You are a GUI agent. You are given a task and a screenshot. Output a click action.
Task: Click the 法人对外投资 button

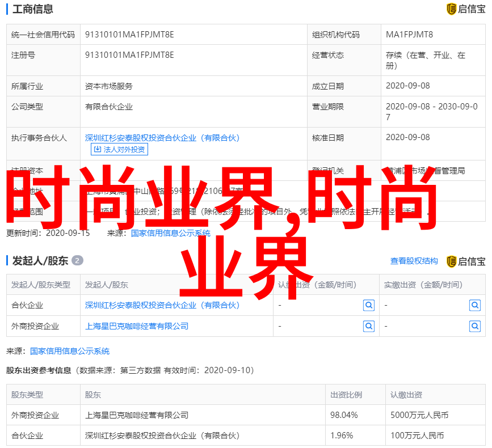119,149
